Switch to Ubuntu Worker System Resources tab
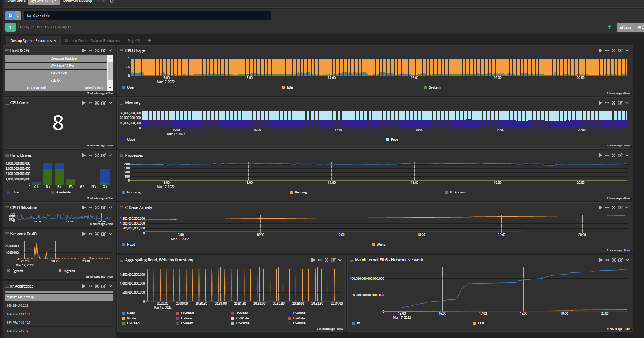Image resolution: width=644 pixels, height=338 pixels. click(92, 41)
